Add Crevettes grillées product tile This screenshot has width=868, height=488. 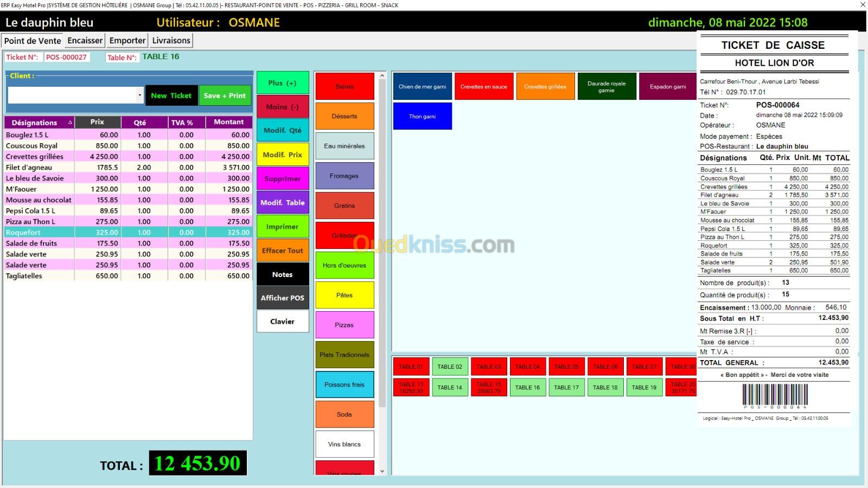point(545,87)
